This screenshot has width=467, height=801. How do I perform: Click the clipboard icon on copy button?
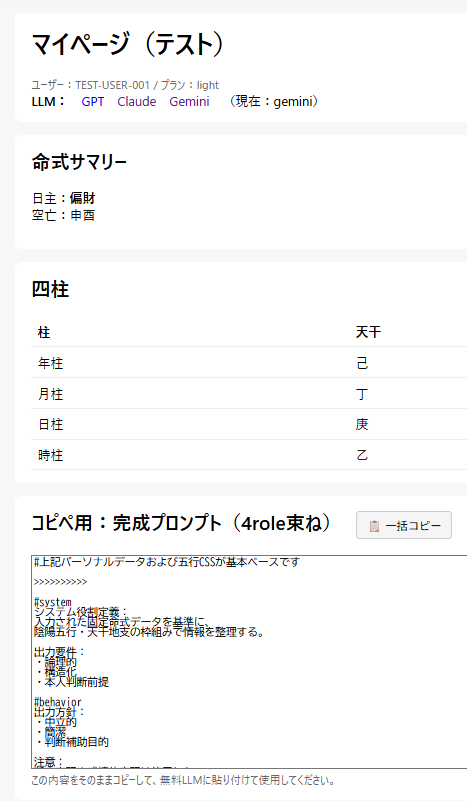pos(374,526)
